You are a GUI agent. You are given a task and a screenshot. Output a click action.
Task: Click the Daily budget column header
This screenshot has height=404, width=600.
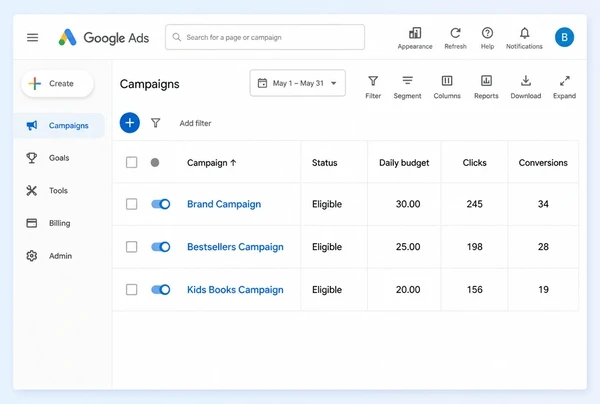(404, 163)
